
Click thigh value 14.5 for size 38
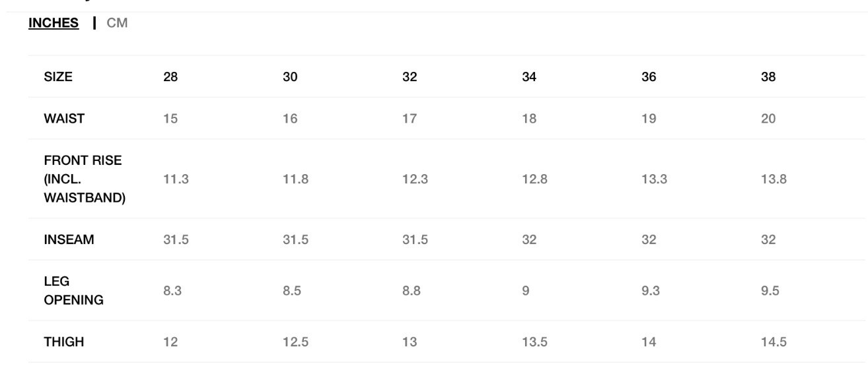tap(774, 342)
